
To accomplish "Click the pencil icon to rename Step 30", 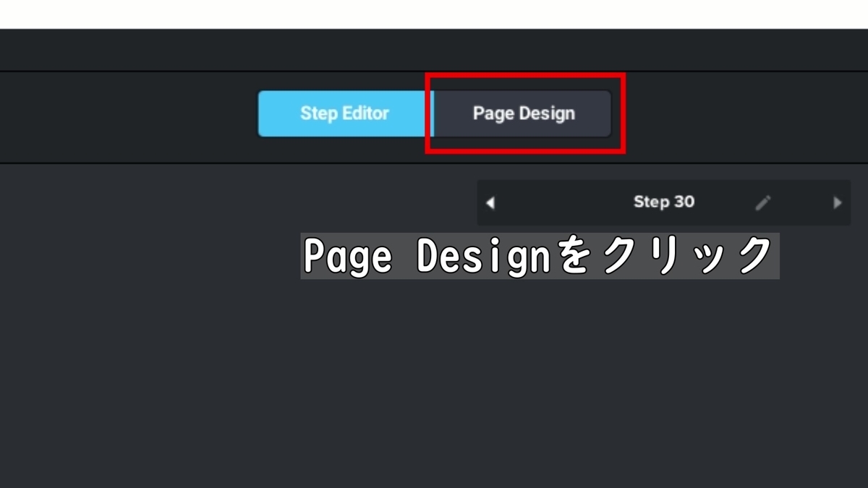I will point(763,203).
